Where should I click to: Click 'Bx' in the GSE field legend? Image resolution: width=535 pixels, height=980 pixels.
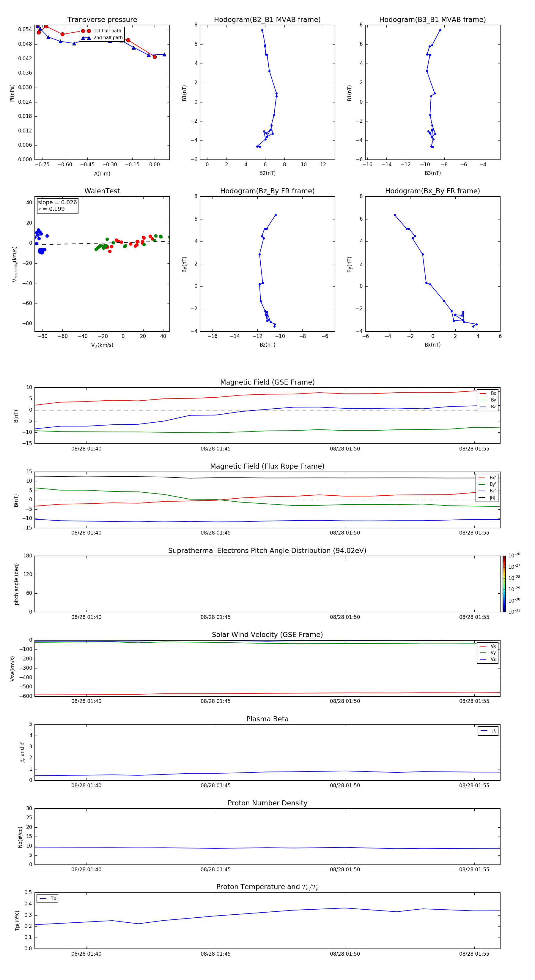click(x=493, y=393)
